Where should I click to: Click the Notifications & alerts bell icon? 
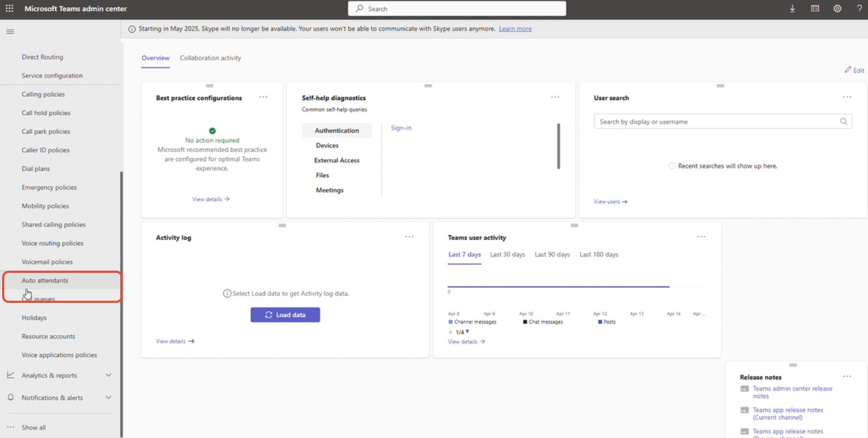click(x=11, y=397)
